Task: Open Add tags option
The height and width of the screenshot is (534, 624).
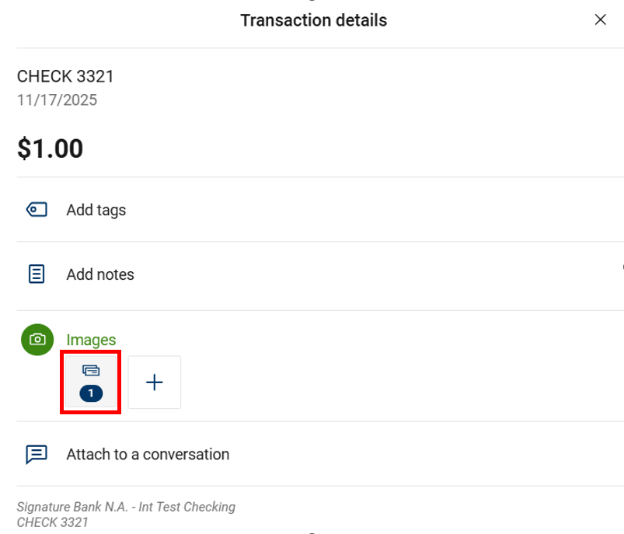Action: 96,210
